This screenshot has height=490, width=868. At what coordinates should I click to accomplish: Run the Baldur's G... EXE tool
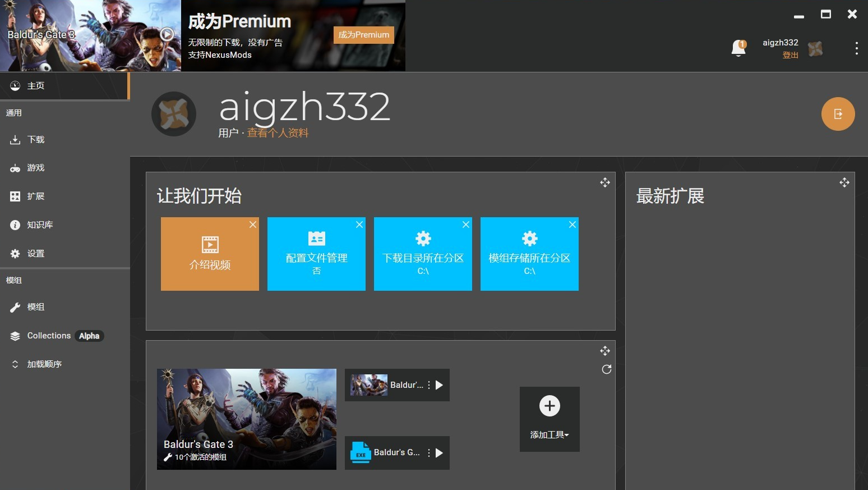pyautogui.click(x=440, y=452)
